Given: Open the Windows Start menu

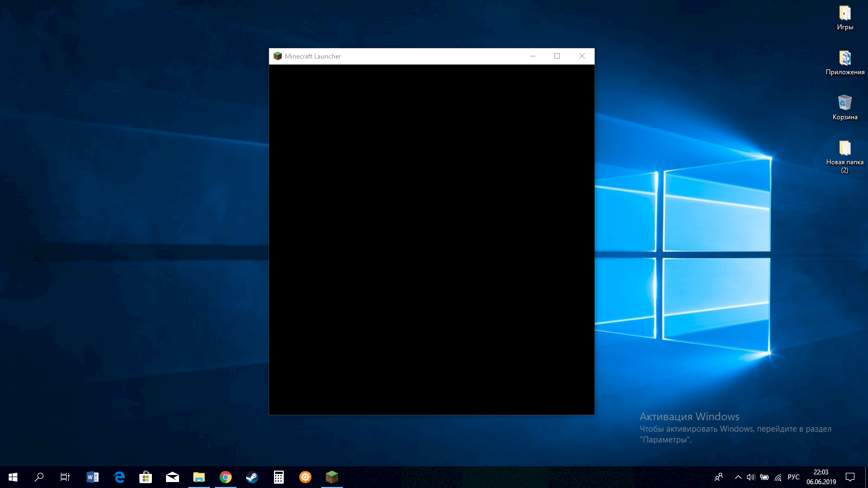Looking at the screenshot, I should [x=13, y=477].
